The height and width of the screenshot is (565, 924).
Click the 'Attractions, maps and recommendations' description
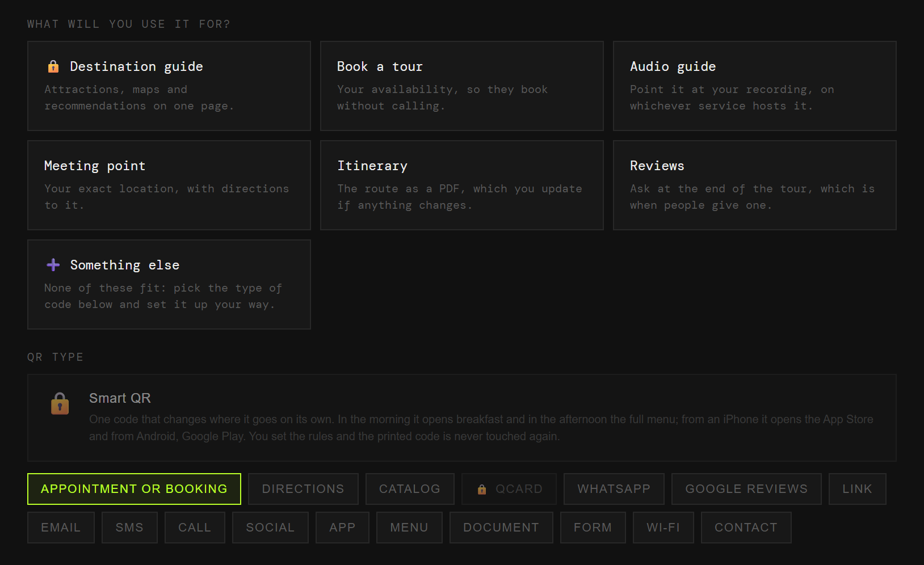point(139,98)
